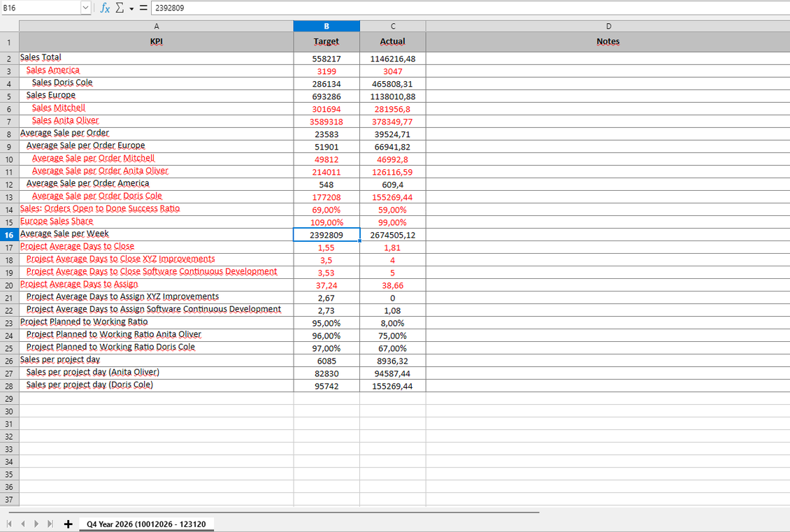The image size is (790, 532).
Task: Select row 1 header
Action: (x=9, y=43)
